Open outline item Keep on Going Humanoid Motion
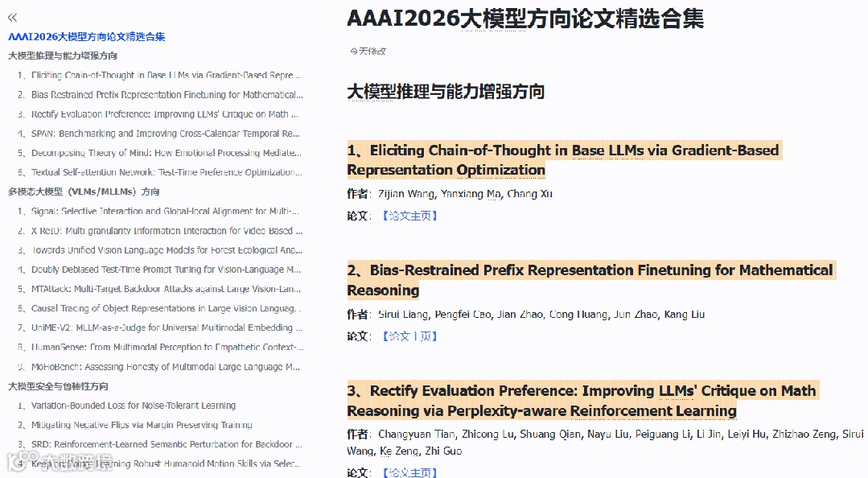Image resolution: width=868 pixels, height=478 pixels. pyautogui.click(x=158, y=464)
